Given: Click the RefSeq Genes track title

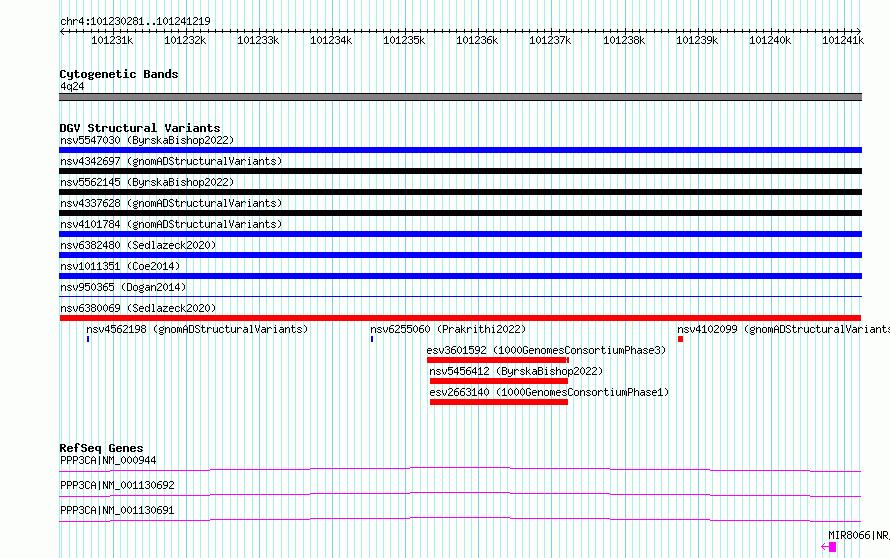Looking at the screenshot, I should (x=101, y=448).
